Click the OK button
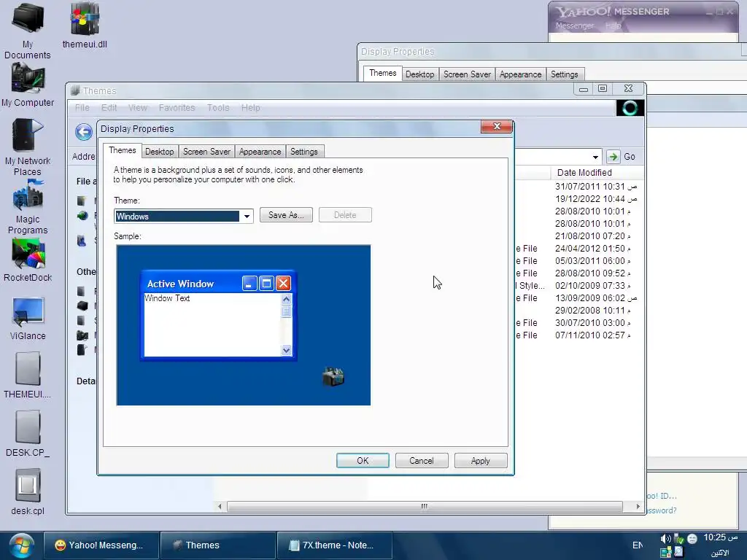This screenshot has width=747, height=560. click(363, 461)
